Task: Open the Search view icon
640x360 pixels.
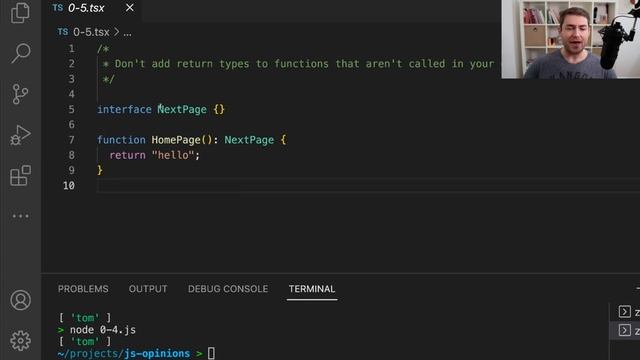Action: (20, 53)
